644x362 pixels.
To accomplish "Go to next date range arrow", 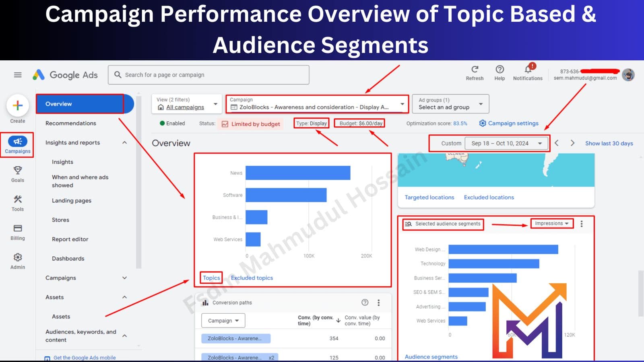I will [572, 143].
